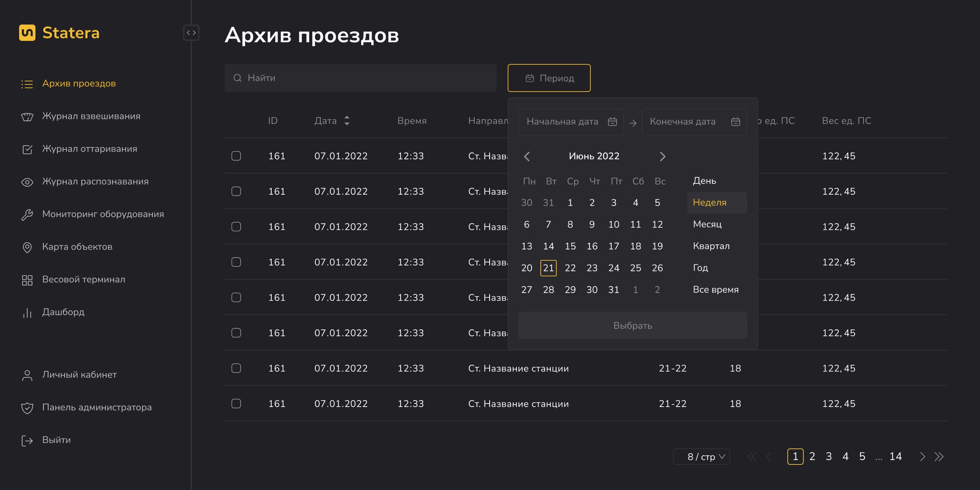This screenshot has height=490, width=980.
Task: Tick checkbox in eighth table row
Action: 236,404
